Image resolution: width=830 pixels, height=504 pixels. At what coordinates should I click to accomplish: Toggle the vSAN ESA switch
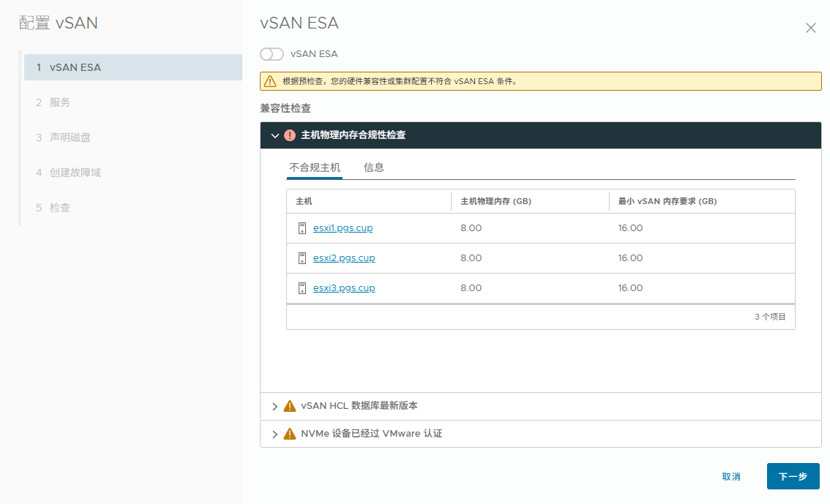pyautogui.click(x=272, y=54)
